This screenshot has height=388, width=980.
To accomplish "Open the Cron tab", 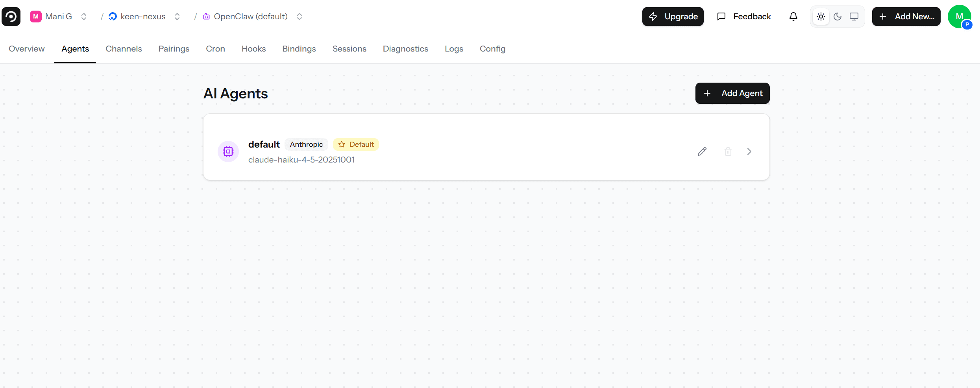I will coord(215,49).
